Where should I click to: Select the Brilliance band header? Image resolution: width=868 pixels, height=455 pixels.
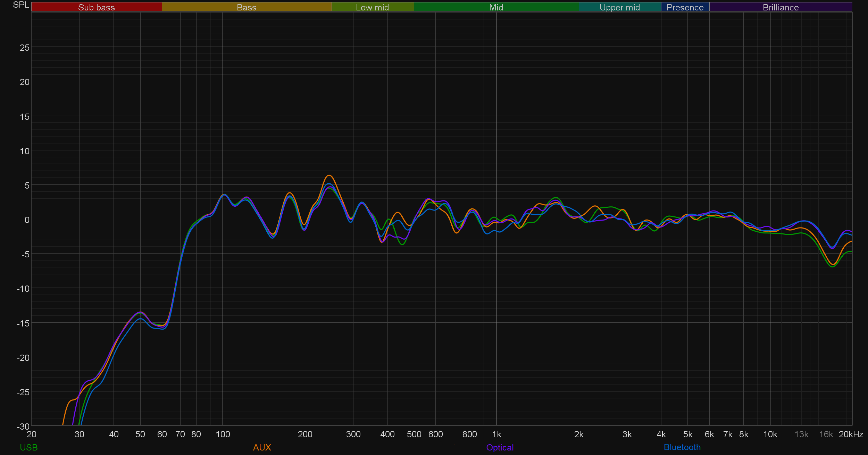tap(781, 7)
